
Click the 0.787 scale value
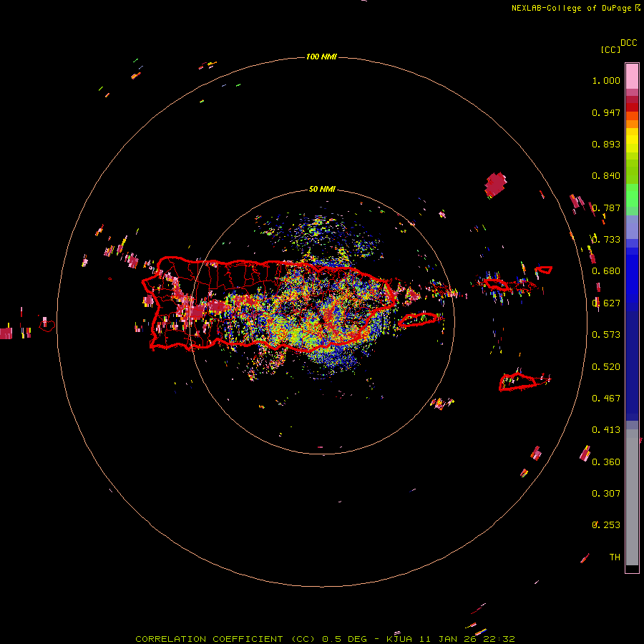[x=606, y=208]
